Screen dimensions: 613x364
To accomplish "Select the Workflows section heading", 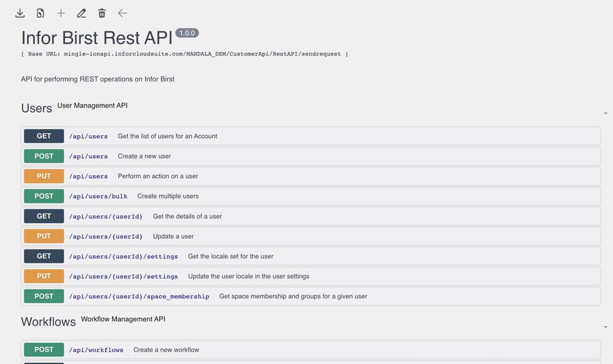I will [48, 322].
